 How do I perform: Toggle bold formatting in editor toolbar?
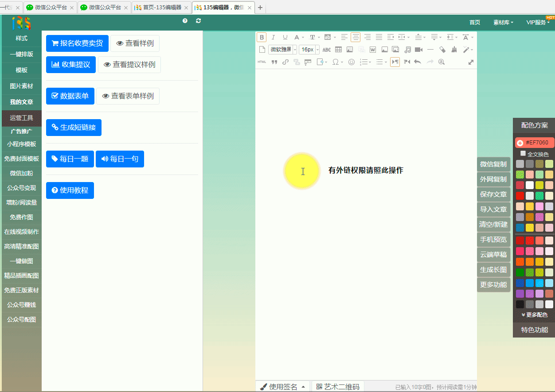click(262, 37)
